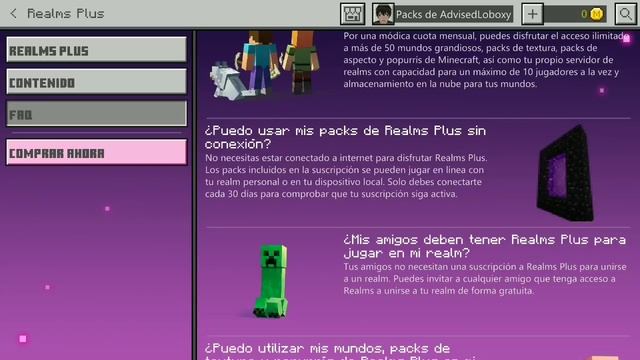The height and width of the screenshot is (360, 640).
Task: Open search with the magnifying glass
Action: click(625, 14)
